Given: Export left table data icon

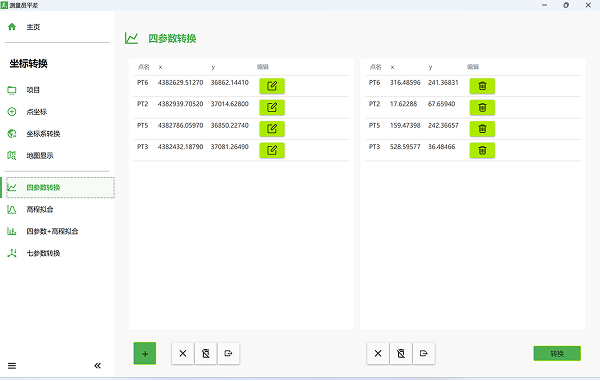Looking at the screenshot, I should 228,353.
